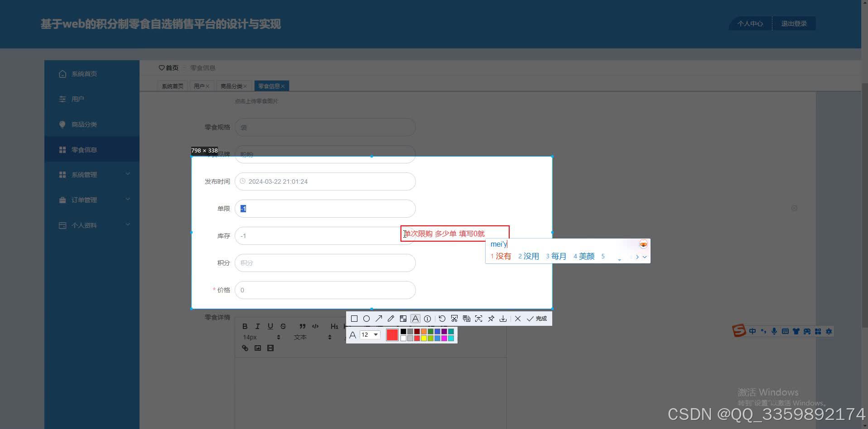Click the 首页 breadcrumb link
Screen dimensions: 868x429
pyautogui.click(x=169, y=68)
